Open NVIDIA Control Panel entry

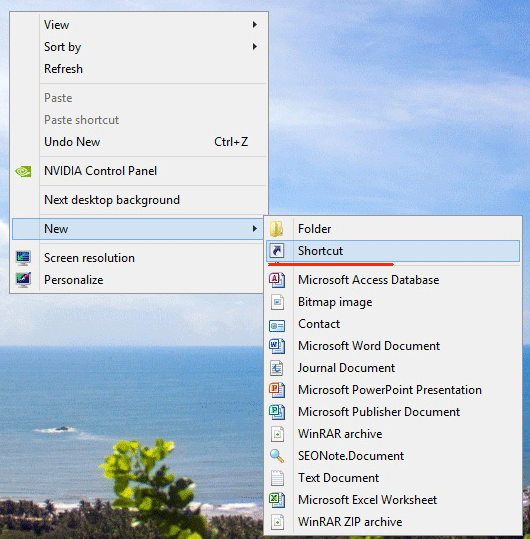(139, 171)
